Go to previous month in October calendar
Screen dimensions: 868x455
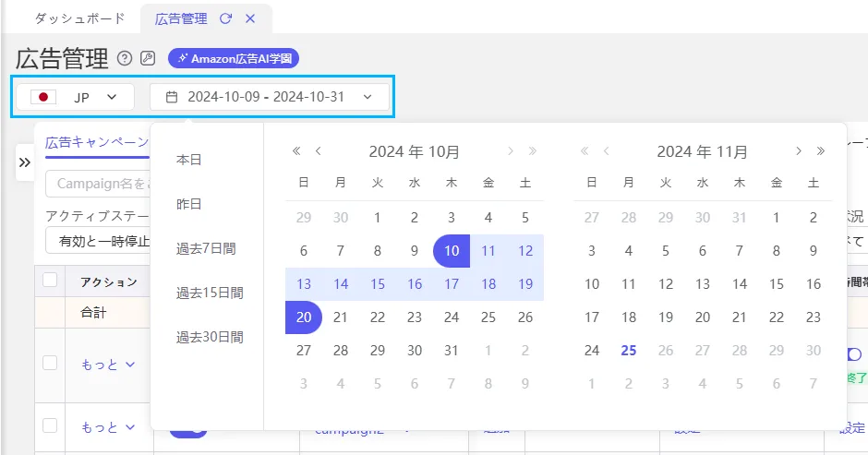point(319,151)
